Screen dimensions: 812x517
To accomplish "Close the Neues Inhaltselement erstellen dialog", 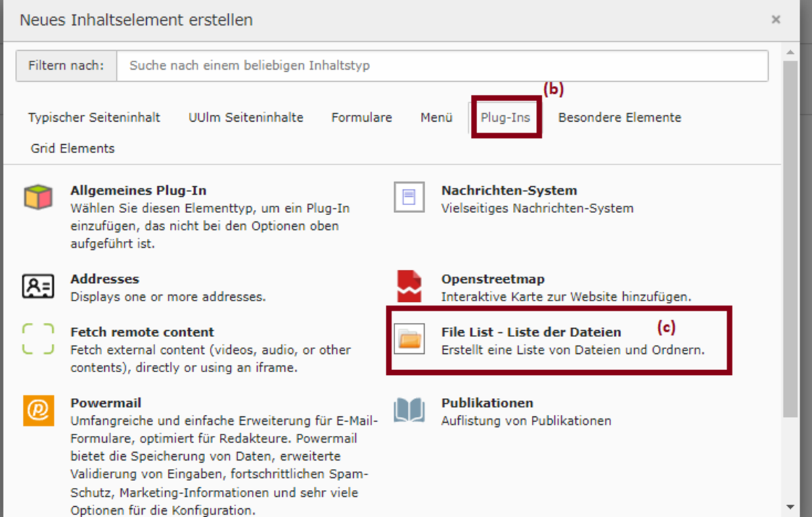I will pos(776,20).
